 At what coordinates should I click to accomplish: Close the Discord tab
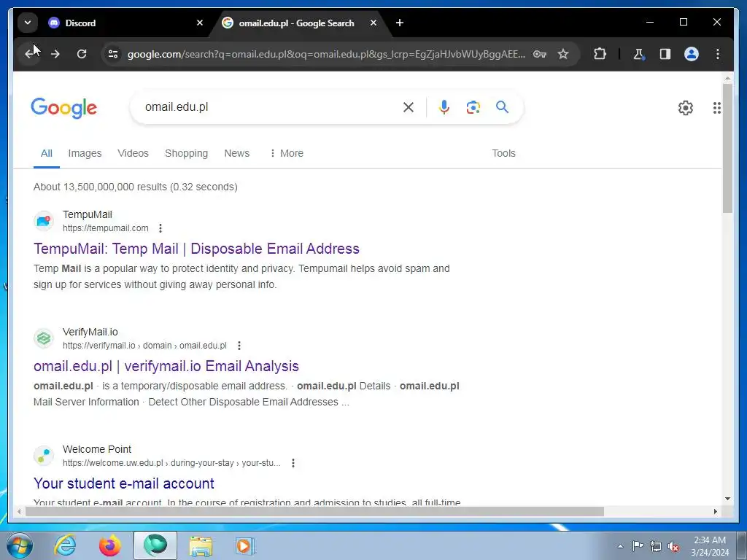[x=200, y=23]
